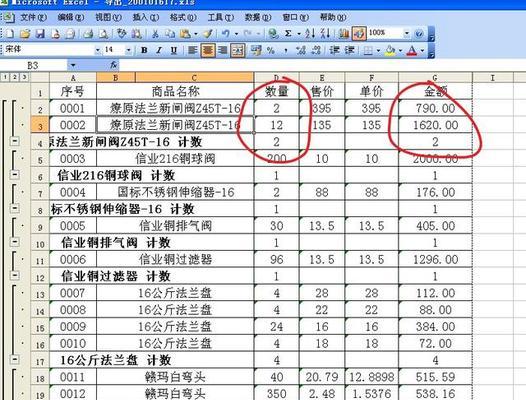Toggle bold formatting
This screenshot has width=526, height=400.
[x=144, y=51]
